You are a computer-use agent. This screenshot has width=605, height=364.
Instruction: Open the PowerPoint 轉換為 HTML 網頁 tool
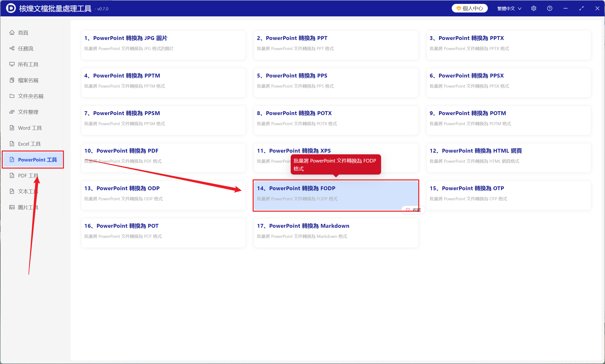509,158
